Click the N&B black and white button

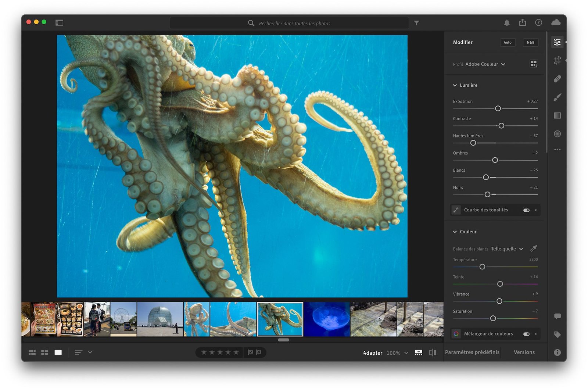[531, 42]
